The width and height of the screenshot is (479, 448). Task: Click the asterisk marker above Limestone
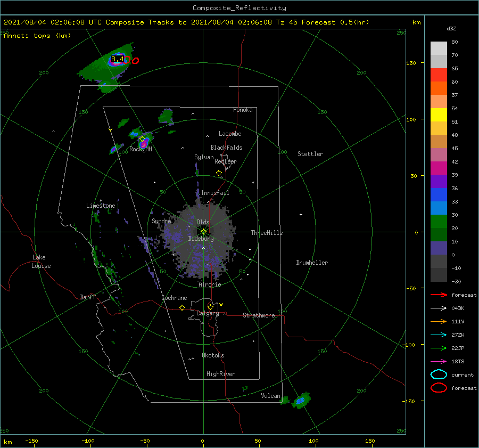tap(101, 201)
